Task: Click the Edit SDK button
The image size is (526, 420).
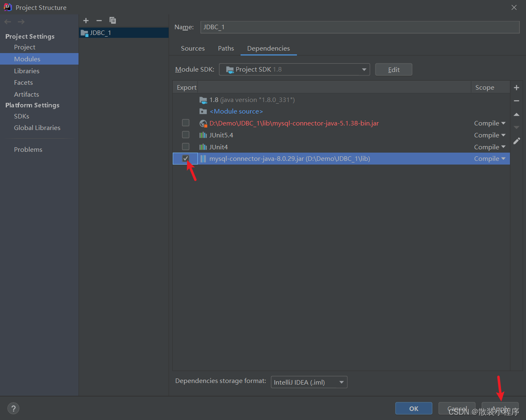Action: [x=394, y=70]
